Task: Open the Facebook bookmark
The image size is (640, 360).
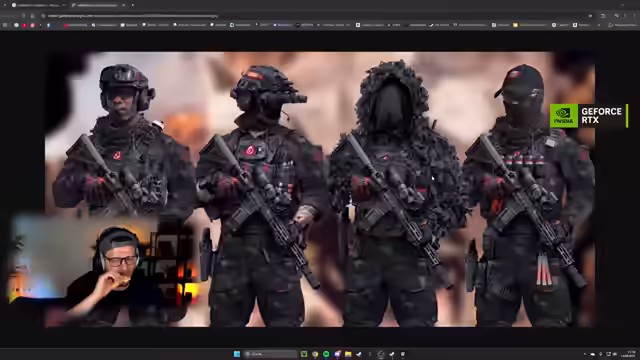Action: (49, 25)
